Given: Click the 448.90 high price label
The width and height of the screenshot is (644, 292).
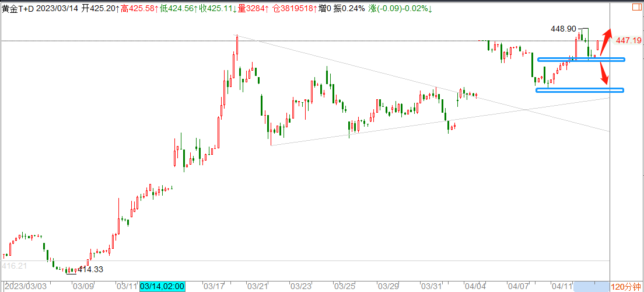Looking at the screenshot, I should tap(564, 29).
